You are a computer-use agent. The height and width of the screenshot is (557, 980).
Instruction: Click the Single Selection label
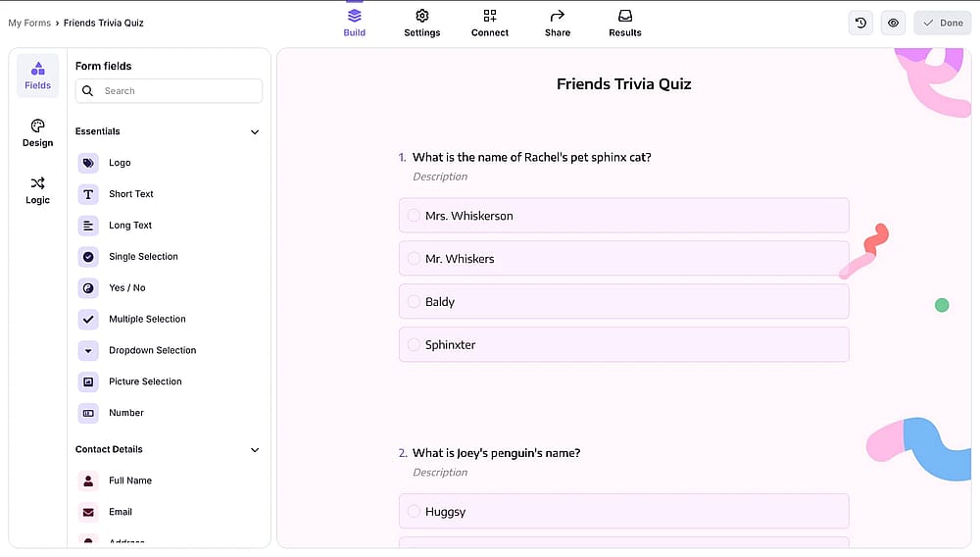143,256
